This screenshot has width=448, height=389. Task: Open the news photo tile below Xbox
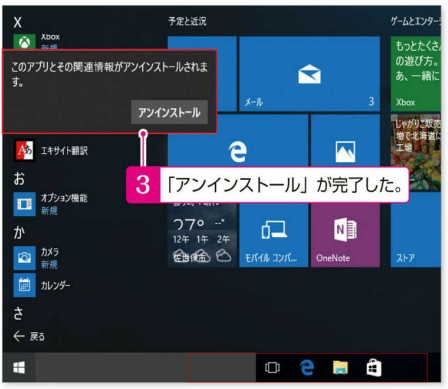click(416, 152)
